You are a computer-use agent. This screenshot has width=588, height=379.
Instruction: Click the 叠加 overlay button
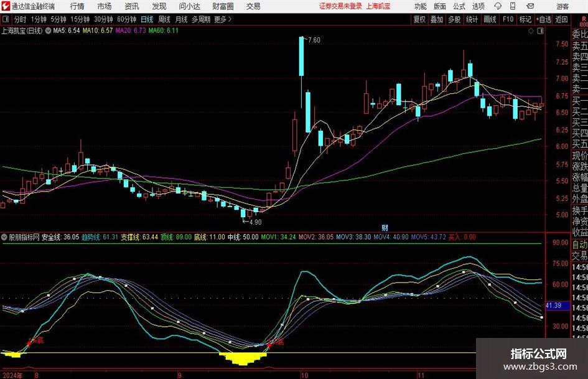(x=437, y=19)
